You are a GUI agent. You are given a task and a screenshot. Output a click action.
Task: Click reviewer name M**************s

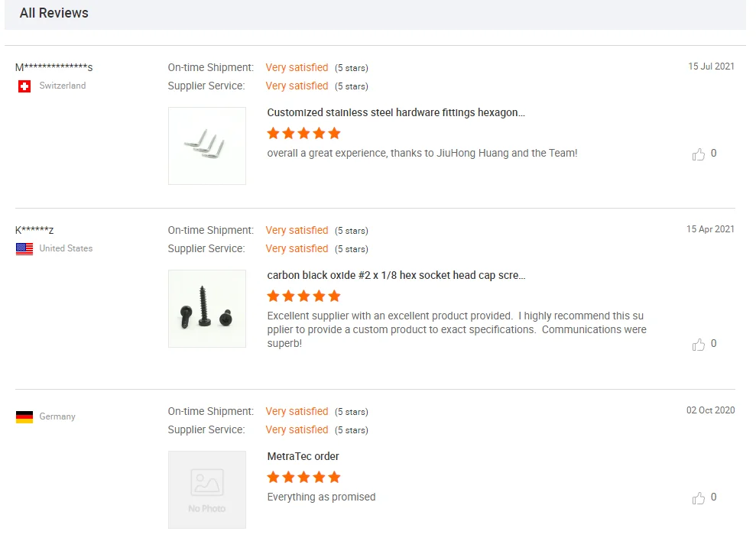click(54, 67)
